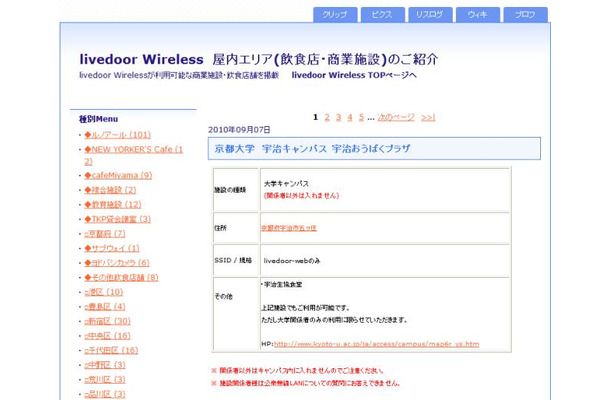Go to page 3
Image resolution: width=610 pixels, height=400 pixels.
[x=338, y=117]
